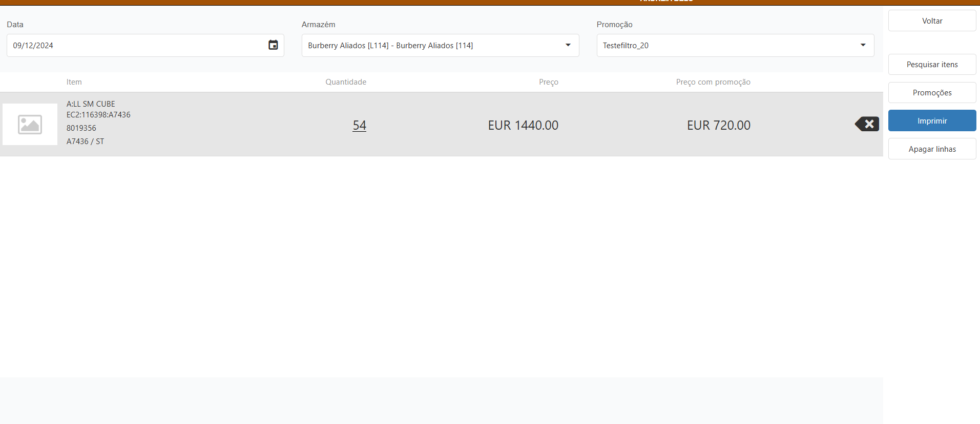
Task: Click the date field showing 09/12/2024
Action: point(145,45)
